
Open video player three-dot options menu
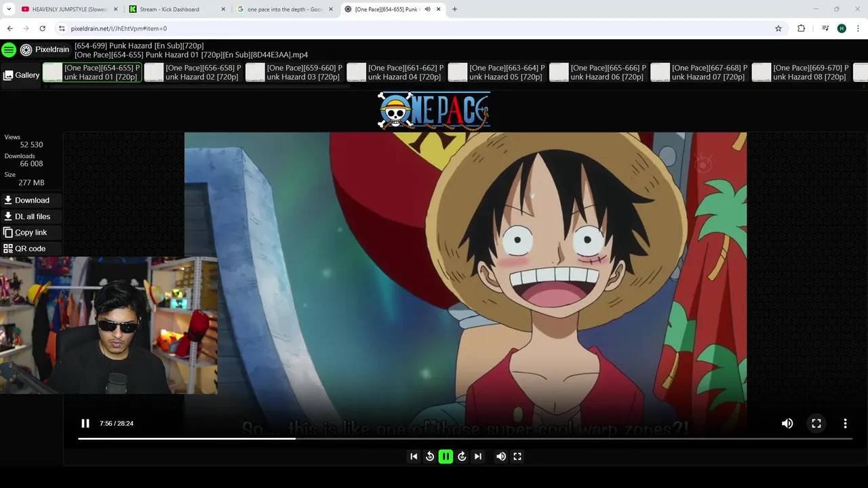[845, 424]
